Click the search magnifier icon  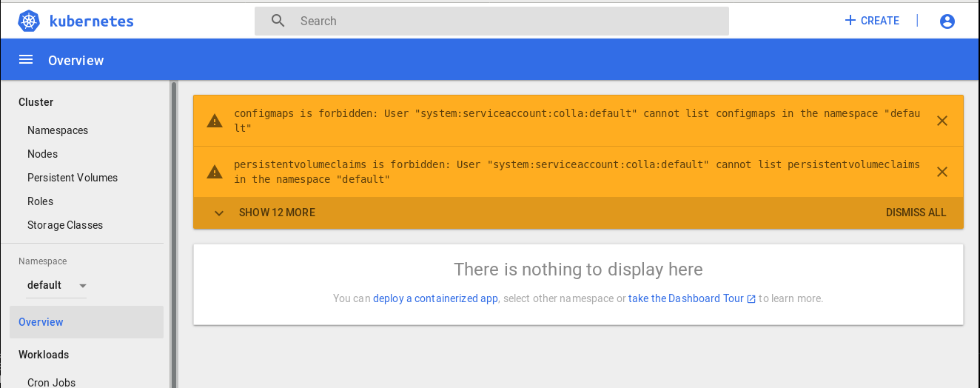pos(278,21)
